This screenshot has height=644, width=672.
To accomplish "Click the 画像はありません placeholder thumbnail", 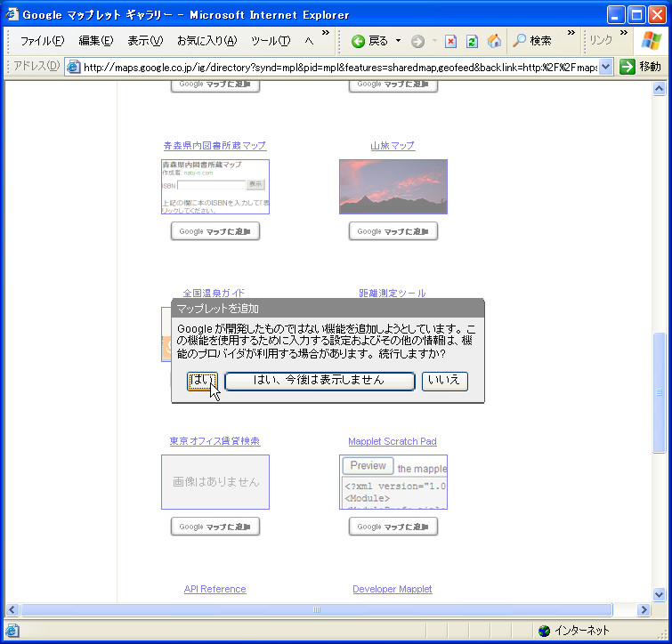I will 215,482.
